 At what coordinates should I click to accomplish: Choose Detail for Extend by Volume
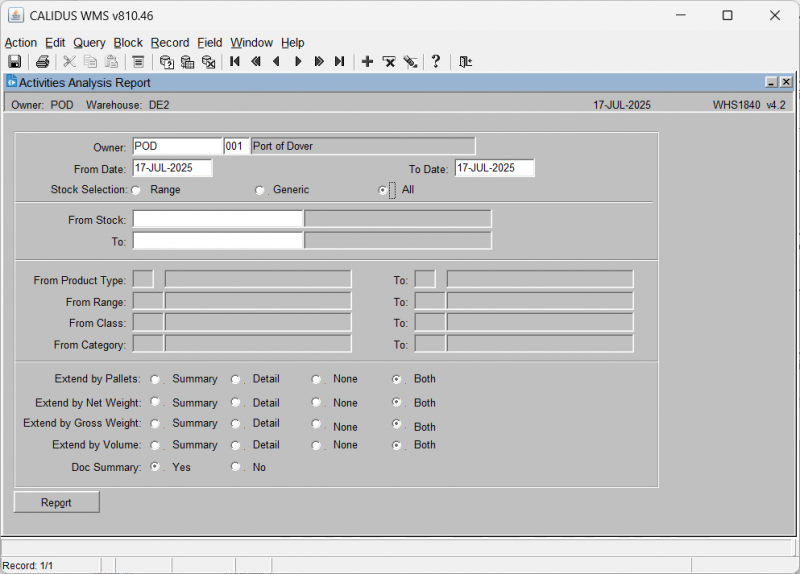[235, 445]
